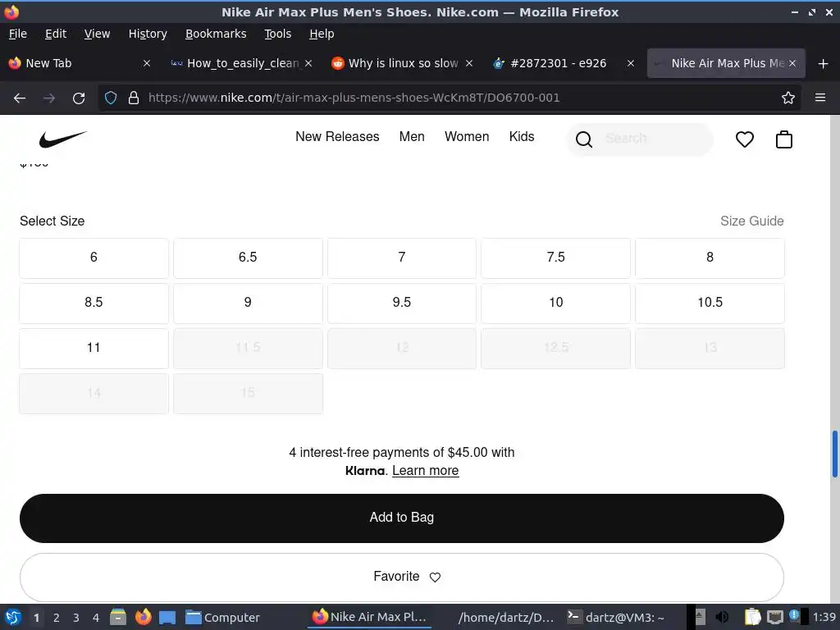Screen dimensions: 840x630
Task: Select shoe size 8
Action: [x=710, y=258]
